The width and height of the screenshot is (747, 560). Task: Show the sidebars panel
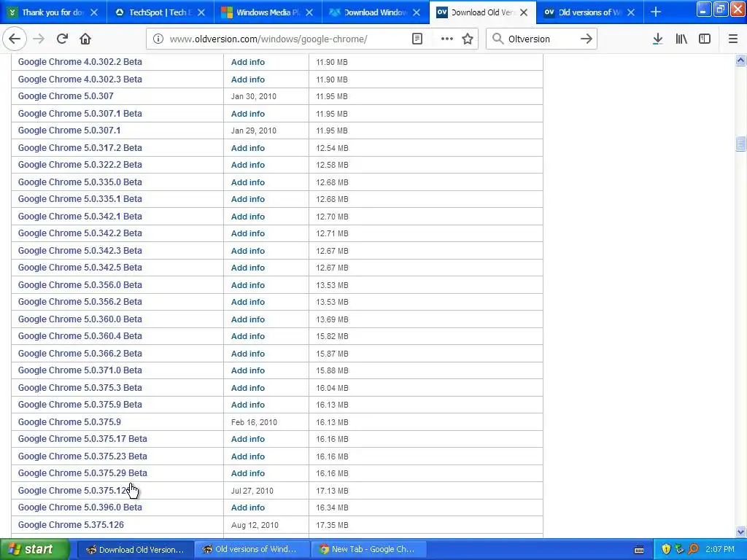click(x=705, y=39)
